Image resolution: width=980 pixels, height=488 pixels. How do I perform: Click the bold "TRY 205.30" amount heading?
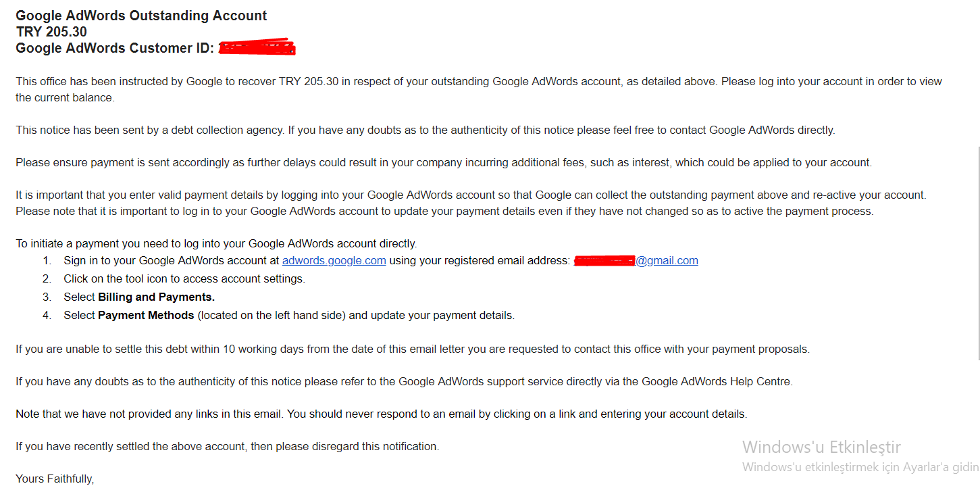[x=51, y=32]
